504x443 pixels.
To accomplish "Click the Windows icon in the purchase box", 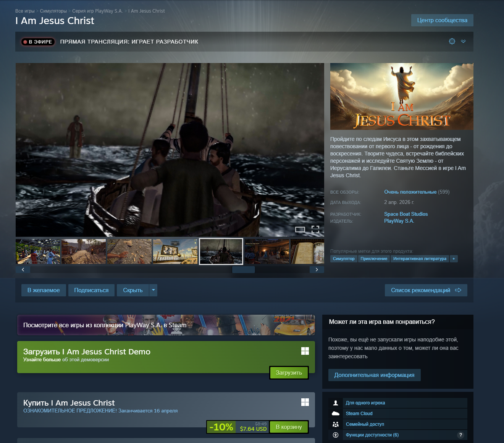I will coord(305,402).
